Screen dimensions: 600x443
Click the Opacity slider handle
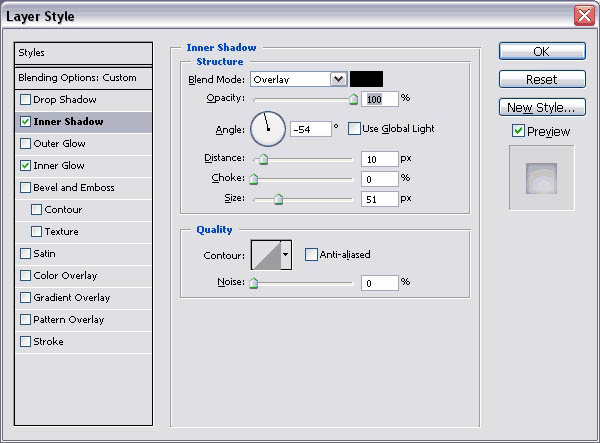click(352, 99)
